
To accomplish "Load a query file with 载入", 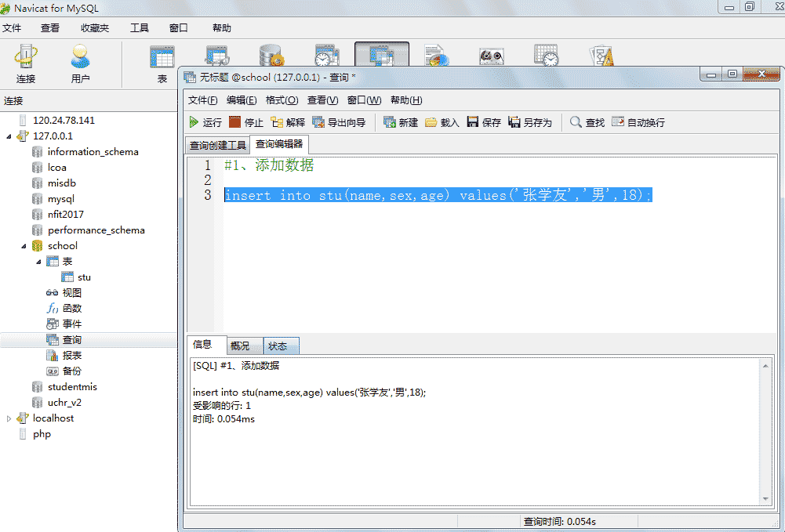I will (x=442, y=122).
